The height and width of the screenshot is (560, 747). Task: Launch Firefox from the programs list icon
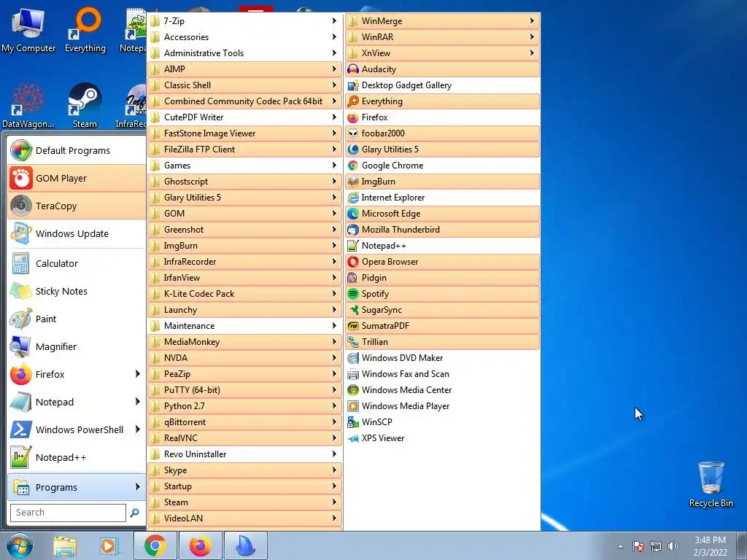(x=353, y=117)
